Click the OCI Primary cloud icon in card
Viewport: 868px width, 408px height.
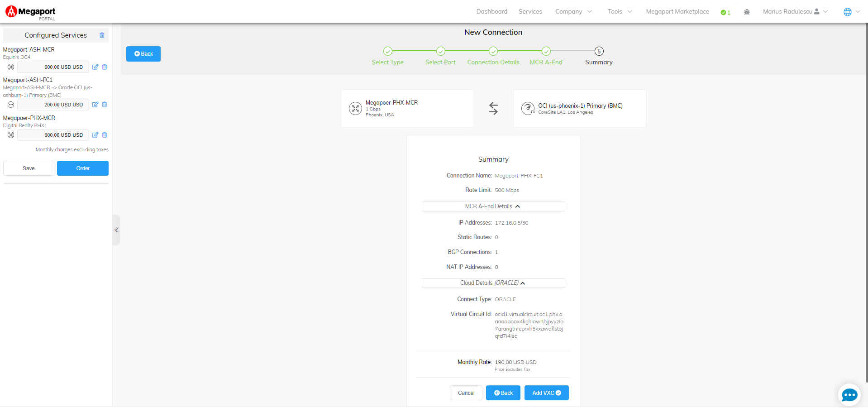pos(528,108)
